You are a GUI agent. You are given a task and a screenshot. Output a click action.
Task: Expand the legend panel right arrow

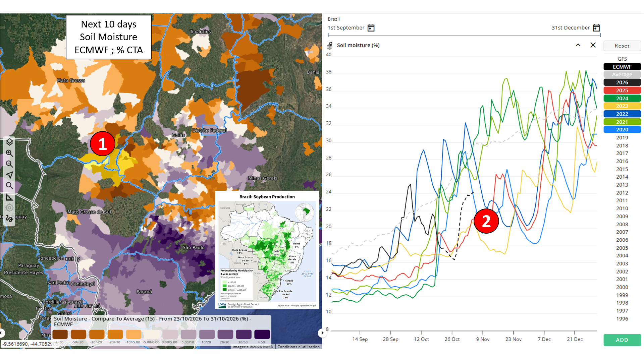(322, 333)
